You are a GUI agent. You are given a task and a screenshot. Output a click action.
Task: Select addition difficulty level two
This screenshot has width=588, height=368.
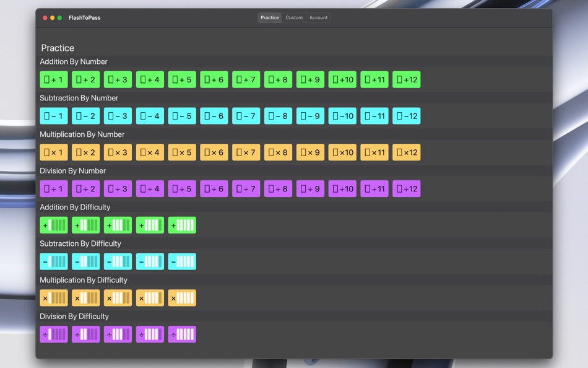pyautogui.click(x=86, y=226)
